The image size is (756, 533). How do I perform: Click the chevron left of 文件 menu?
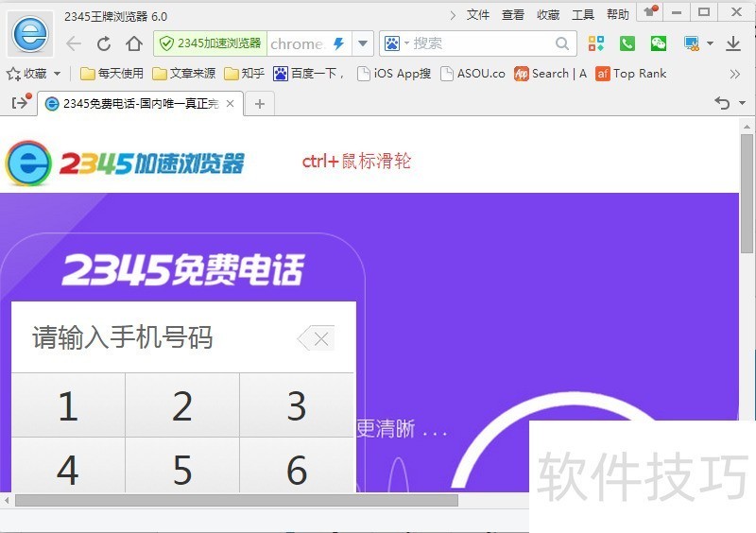coord(453,15)
